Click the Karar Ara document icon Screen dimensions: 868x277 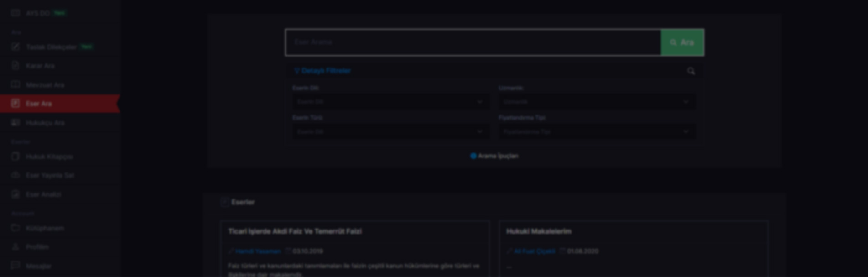pyautogui.click(x=16, y=65)
